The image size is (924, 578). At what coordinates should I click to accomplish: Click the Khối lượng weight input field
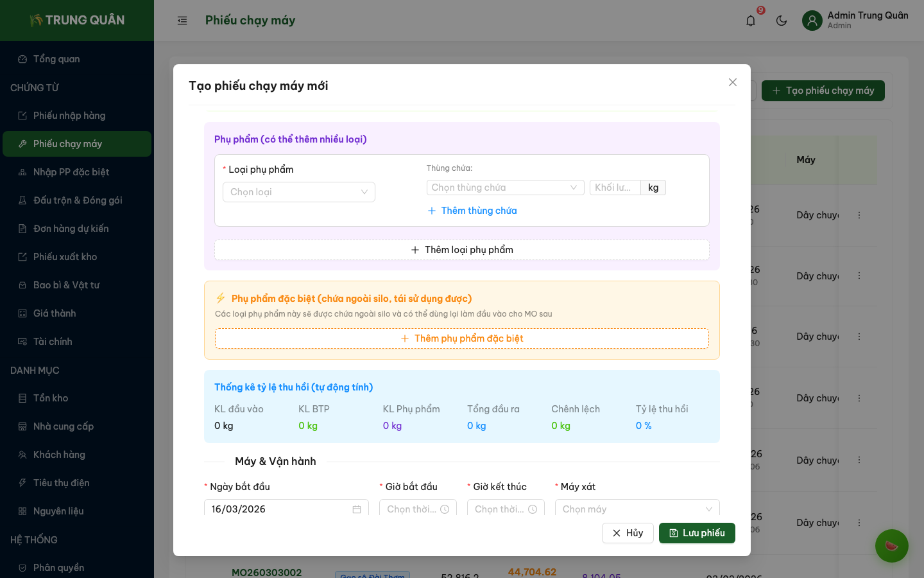coord(615,188)
